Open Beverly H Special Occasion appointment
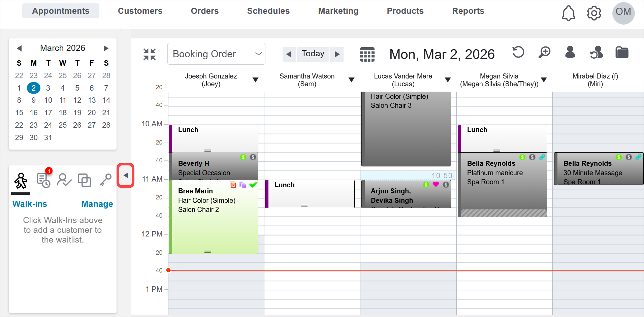This screenshot has width=644, height=317. pos(214,166)
